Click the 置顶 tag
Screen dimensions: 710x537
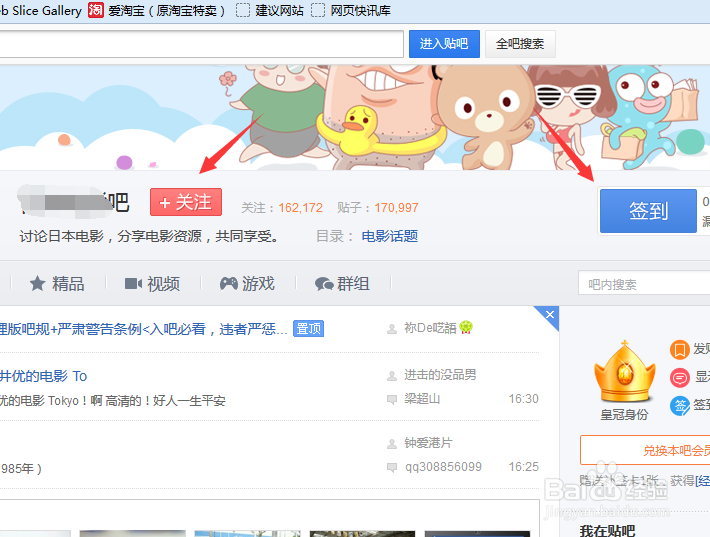click(x=308, y=329)
